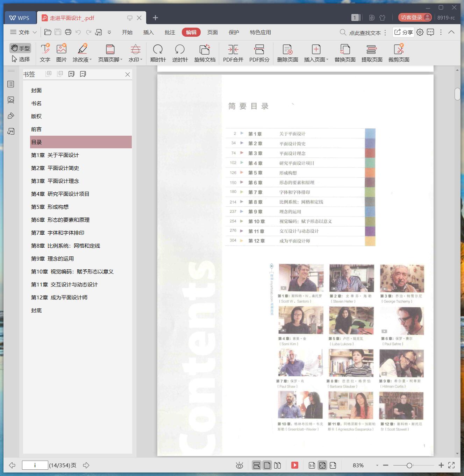Collapse all bookmarks icon
Viewport: 464px width, 476px height.
(60, 74)
